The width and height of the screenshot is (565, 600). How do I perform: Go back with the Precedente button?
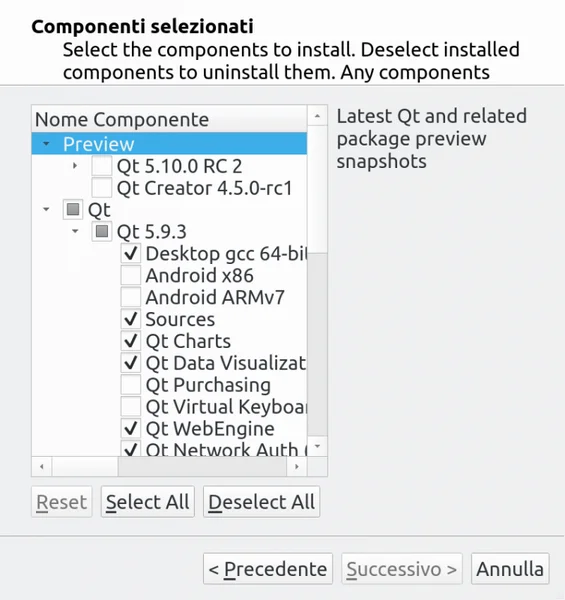coord(268,569)
